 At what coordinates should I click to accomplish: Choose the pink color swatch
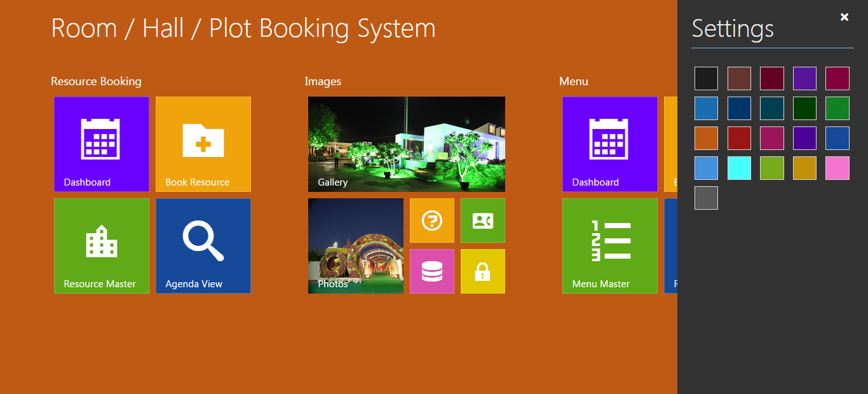837,168
